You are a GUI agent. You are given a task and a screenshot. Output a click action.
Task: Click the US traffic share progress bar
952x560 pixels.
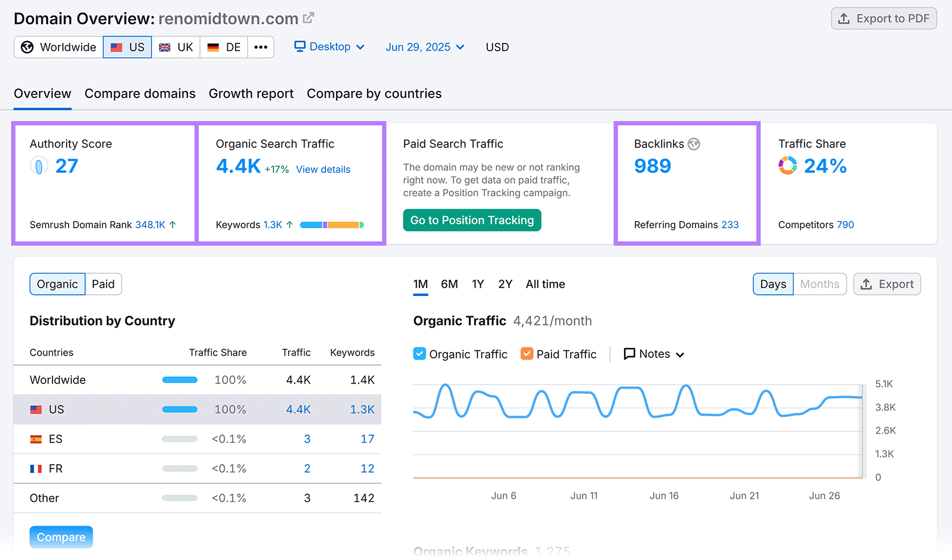point(179,409)
